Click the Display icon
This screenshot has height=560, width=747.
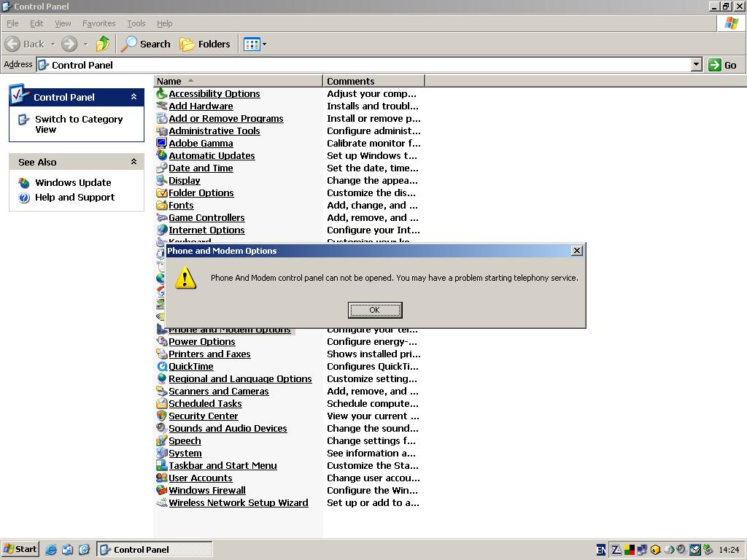point(162,181)
